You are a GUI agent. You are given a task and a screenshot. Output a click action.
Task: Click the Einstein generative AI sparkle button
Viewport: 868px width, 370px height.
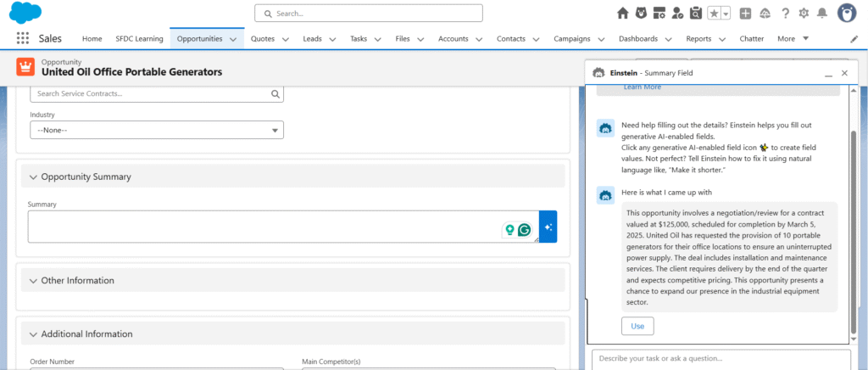pos(548,227)
